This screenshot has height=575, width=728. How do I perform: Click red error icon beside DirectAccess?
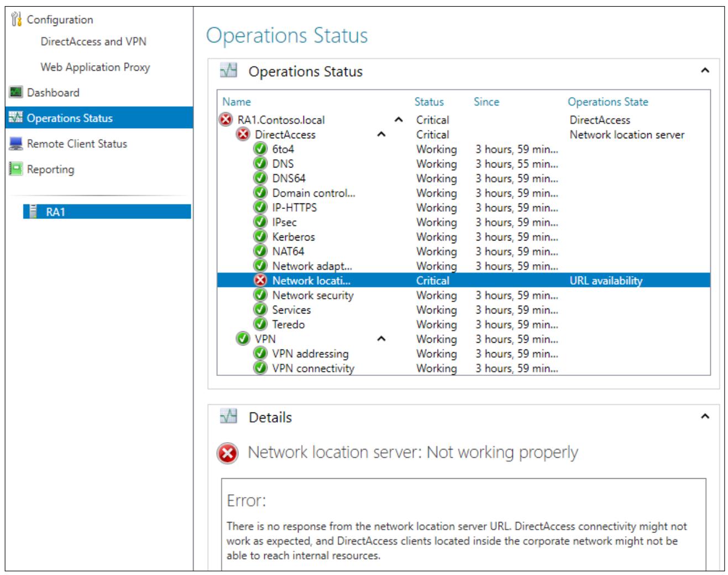click(243, 134)
